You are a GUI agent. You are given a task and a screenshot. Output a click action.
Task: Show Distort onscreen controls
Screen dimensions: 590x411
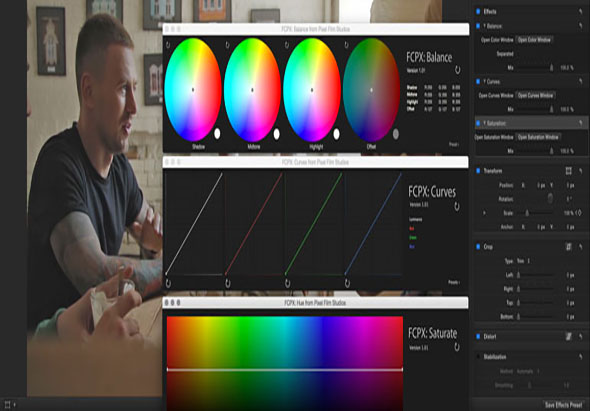tap(569, 336)
